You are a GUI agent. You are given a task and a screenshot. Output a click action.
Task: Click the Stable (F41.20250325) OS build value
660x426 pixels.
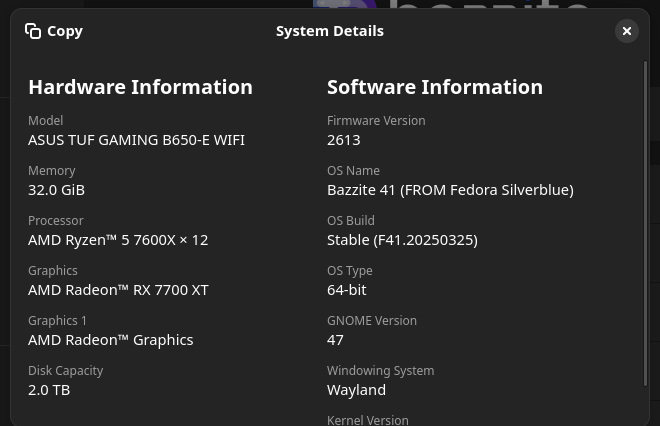click(x=402, y=240)
